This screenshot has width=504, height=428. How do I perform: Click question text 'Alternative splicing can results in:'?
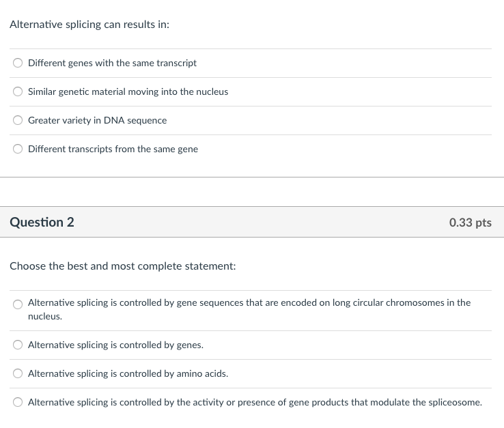click(x=89, y=25)
